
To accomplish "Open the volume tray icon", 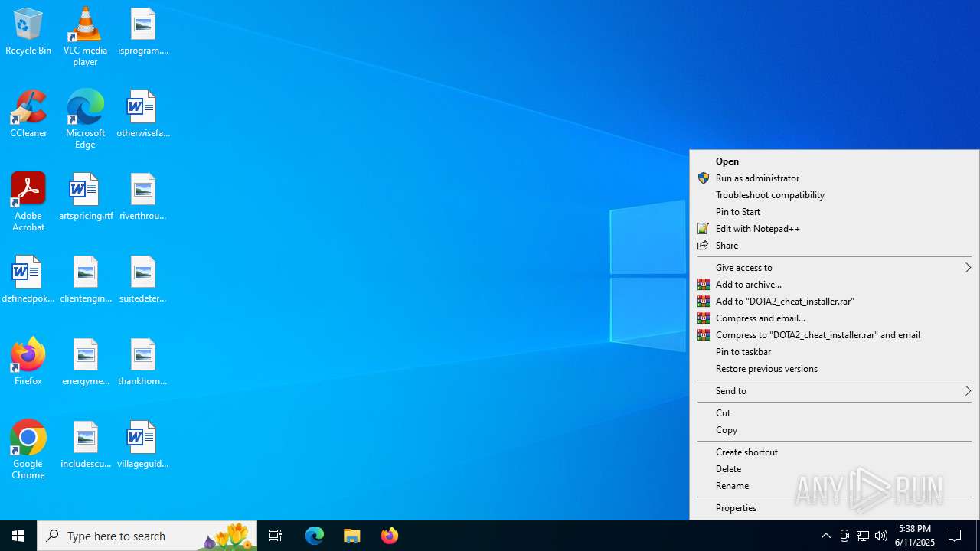I will (881, 536).
